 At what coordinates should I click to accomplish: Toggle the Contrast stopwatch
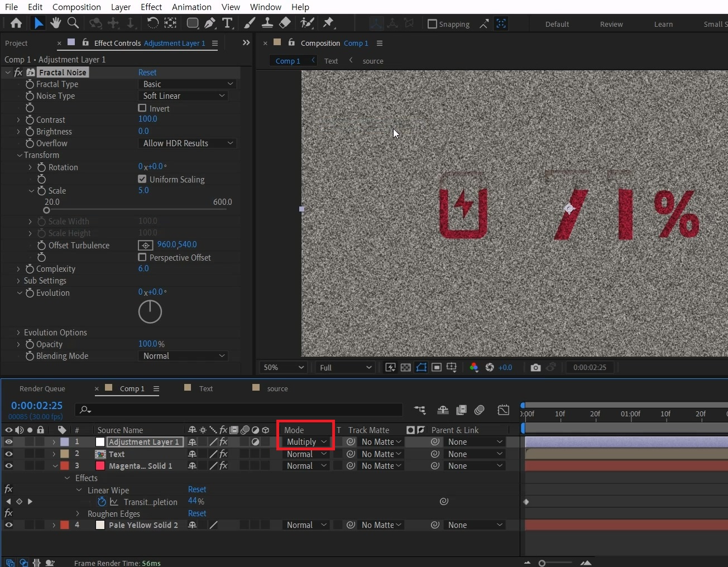click(30, 120)
